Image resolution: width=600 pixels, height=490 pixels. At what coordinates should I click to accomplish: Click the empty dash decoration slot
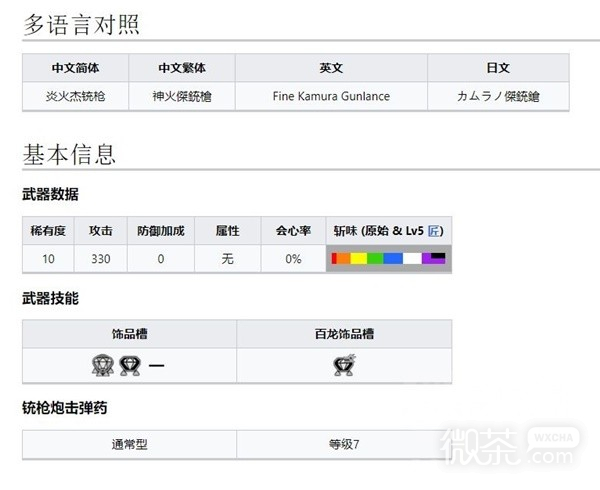(x=156, y=366)
